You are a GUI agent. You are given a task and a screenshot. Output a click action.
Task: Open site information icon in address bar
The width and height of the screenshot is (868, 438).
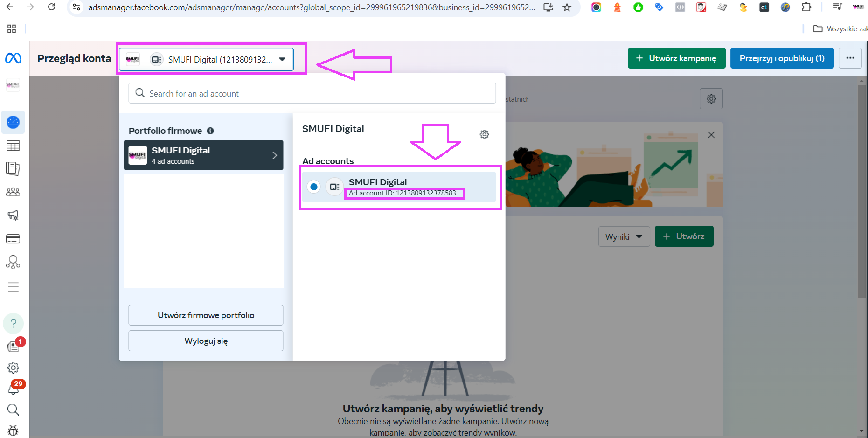pos(76,7)
